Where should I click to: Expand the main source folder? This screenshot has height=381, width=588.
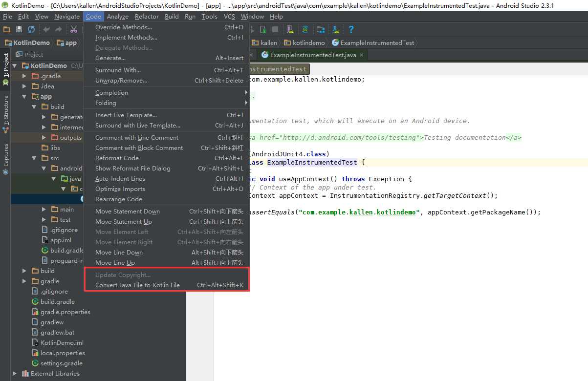click(x=44, y=210)
